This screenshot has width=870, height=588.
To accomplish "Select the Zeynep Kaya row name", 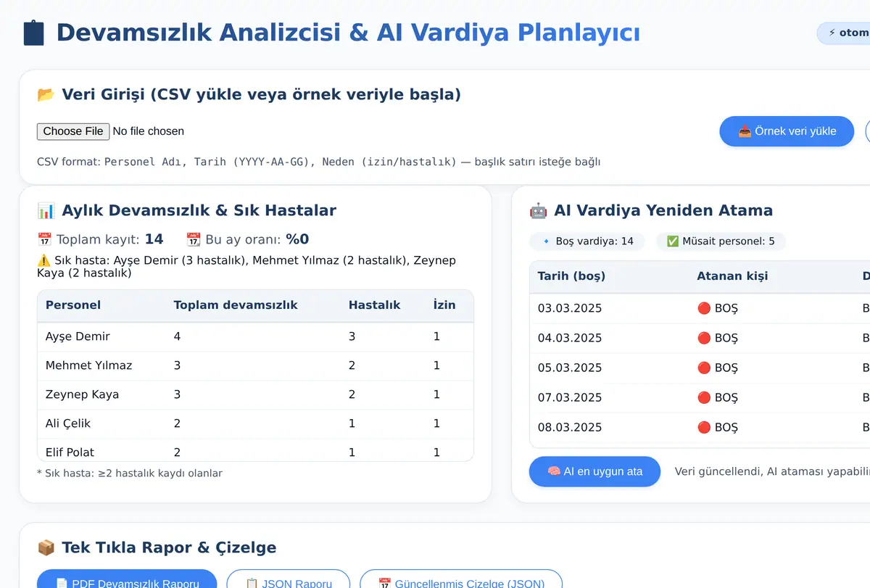I will 82,394.
